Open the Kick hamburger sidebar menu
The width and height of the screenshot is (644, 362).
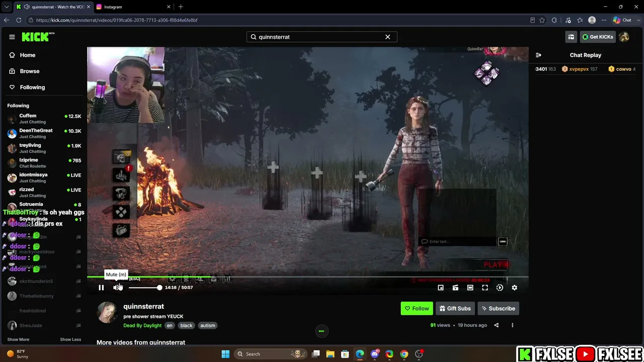pyautogui.click(x=12, y=37)
